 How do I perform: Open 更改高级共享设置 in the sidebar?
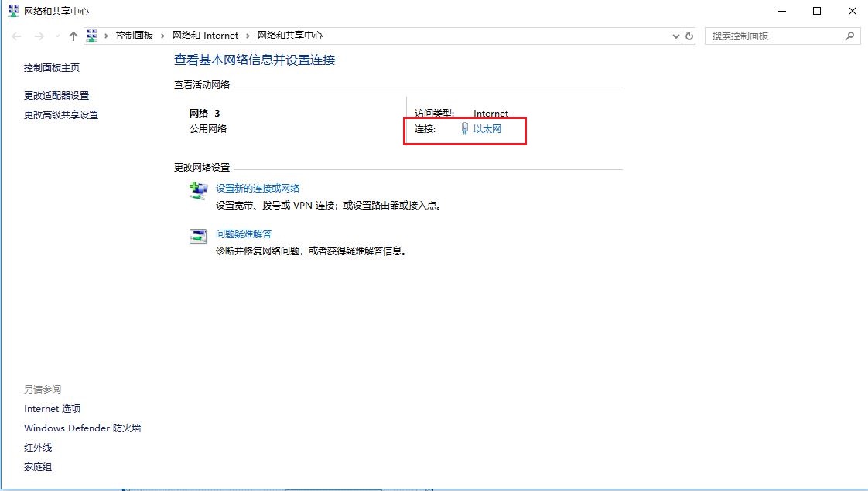point(61,114)
